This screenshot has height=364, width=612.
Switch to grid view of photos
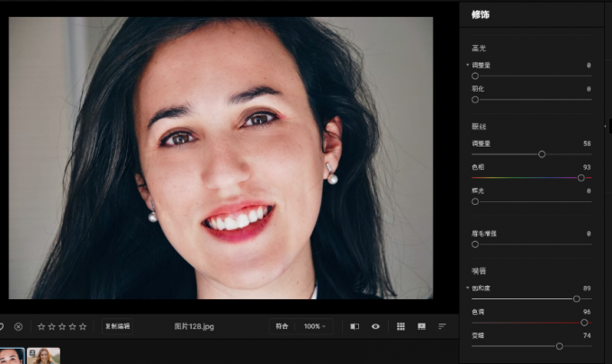(400, 326)
